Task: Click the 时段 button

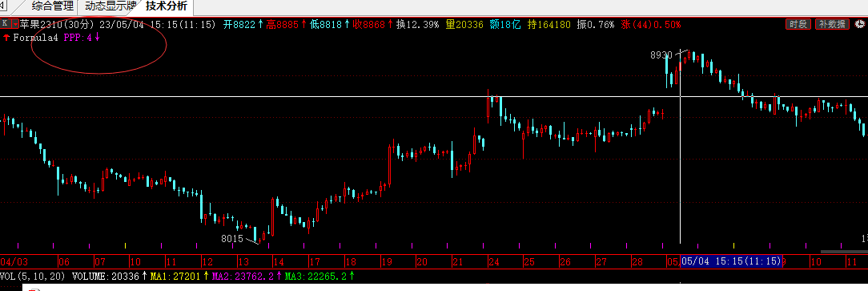Action: (798, 24)
